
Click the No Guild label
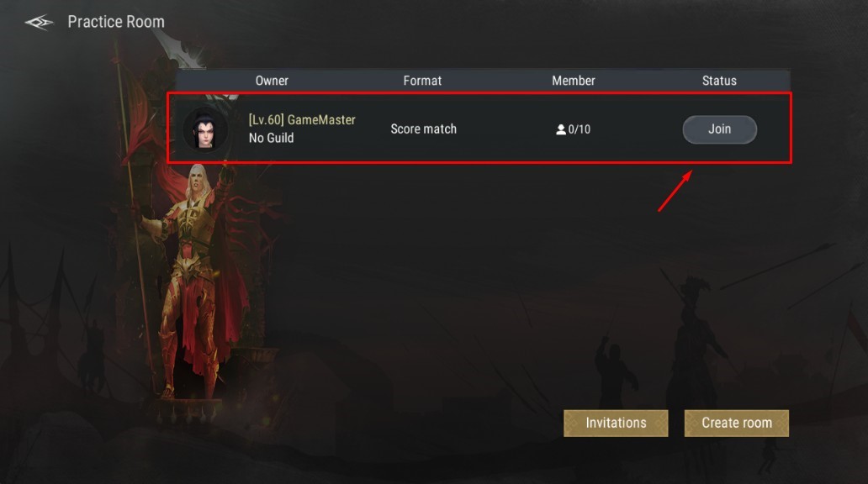click(271, 139)
